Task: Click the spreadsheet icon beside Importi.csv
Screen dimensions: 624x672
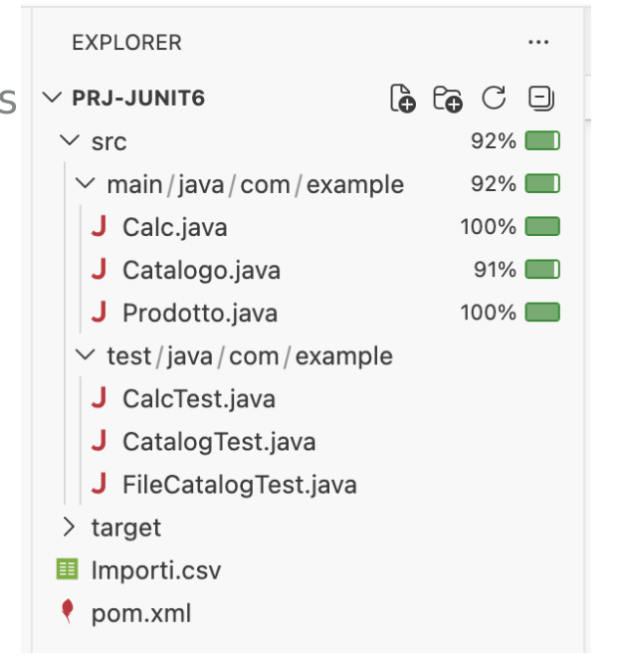Action: [x=68, y=570]
